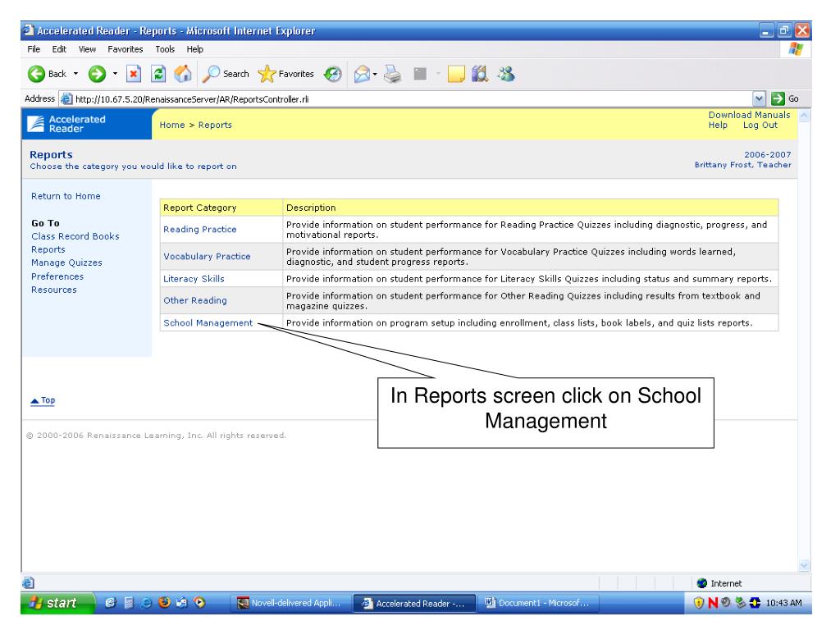Print the page with the printer icon
The width and height of the screenshot is (840, 630).
pos(393,74)
